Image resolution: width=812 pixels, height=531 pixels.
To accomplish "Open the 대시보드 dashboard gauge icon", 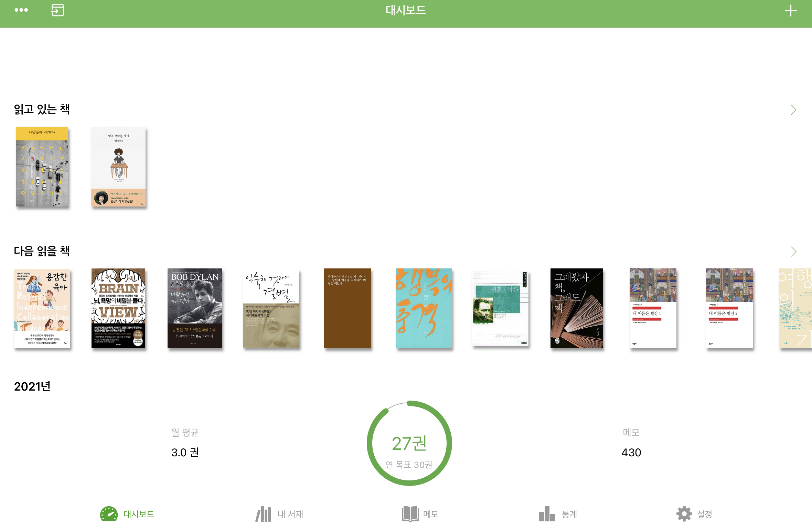I will click(x=109, y=514).
